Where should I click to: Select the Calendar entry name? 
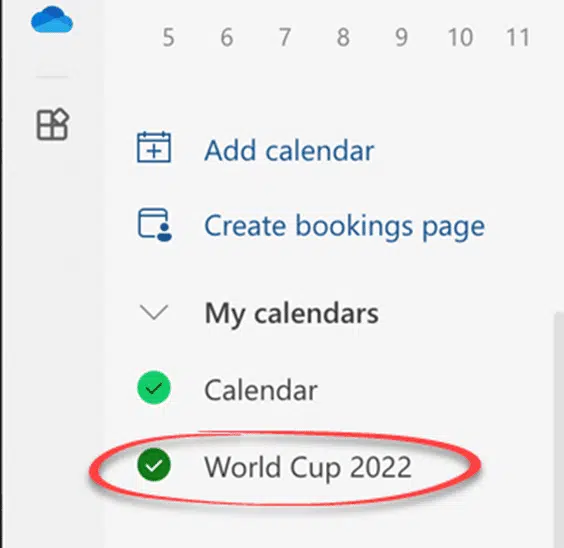click(x=261, y=390)
